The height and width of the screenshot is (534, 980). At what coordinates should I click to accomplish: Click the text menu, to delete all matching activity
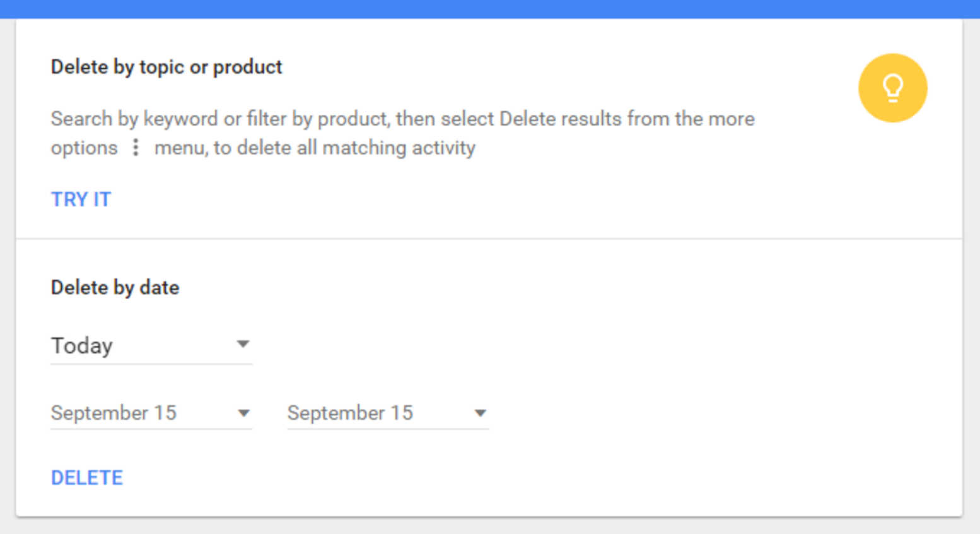(x=315, y=148)
